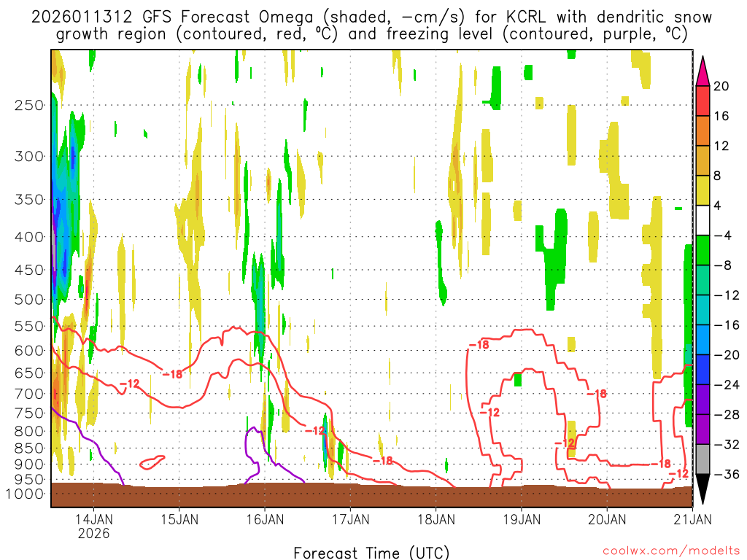Click the 750 pressure level label
Viewport: 747px width, 560px height.
pos(29,413)
